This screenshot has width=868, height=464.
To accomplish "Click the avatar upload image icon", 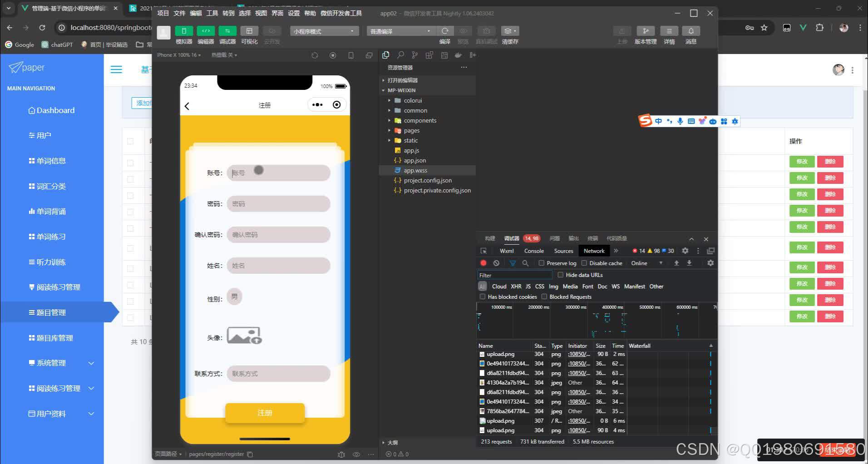I will click(244, 336).
